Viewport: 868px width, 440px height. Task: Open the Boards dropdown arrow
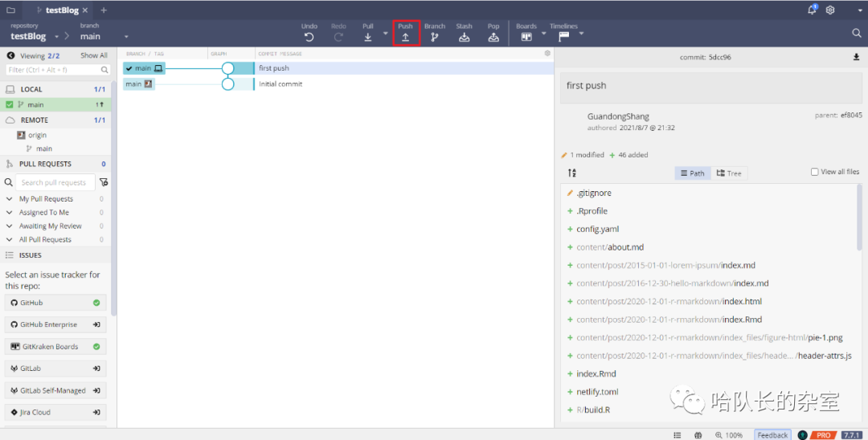pyautogui.click(x=543, y=33)
